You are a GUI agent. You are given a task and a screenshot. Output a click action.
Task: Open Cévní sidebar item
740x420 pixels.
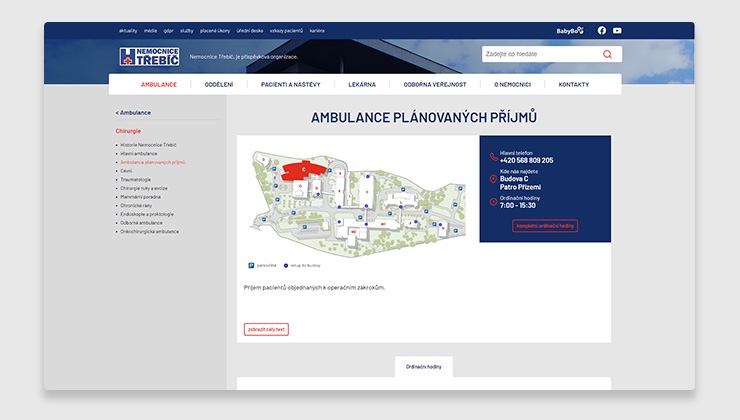(x=126, y=171)
